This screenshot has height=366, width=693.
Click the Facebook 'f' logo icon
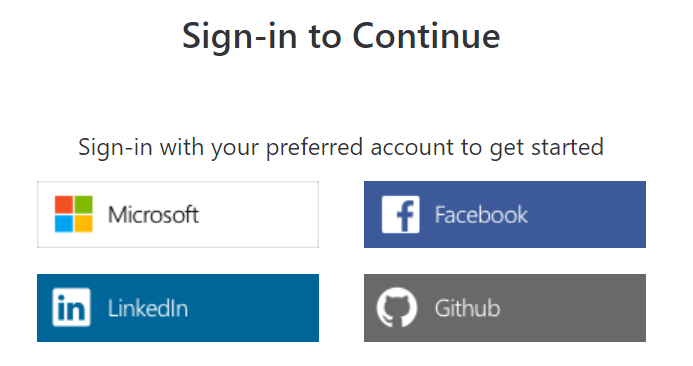tap(400, 214)
